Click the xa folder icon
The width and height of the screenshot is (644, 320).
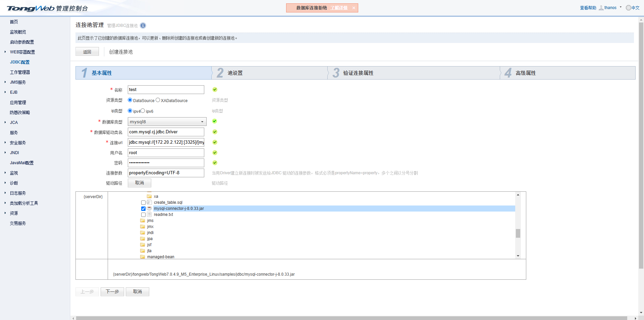[149, 196]
